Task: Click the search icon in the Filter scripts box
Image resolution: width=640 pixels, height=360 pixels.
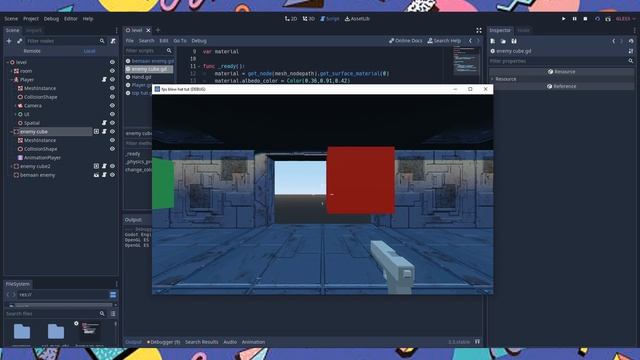Action: pos(169,51)
